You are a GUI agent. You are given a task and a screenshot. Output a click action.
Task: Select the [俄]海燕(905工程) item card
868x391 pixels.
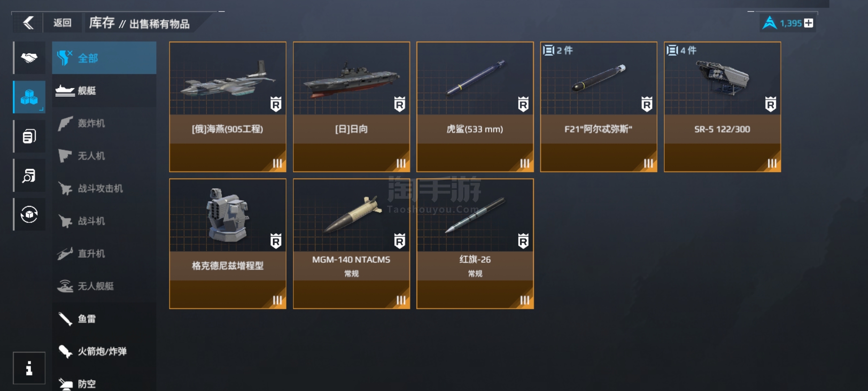(228, 107)
